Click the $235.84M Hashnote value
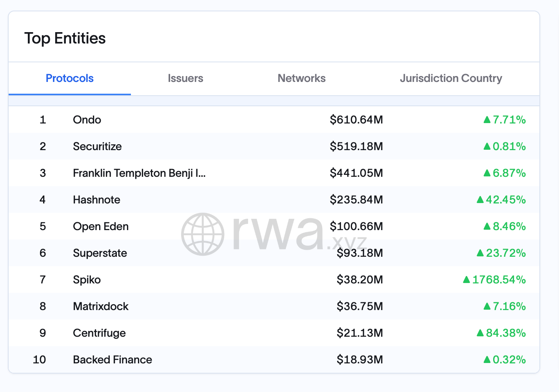 pos(356,200)
